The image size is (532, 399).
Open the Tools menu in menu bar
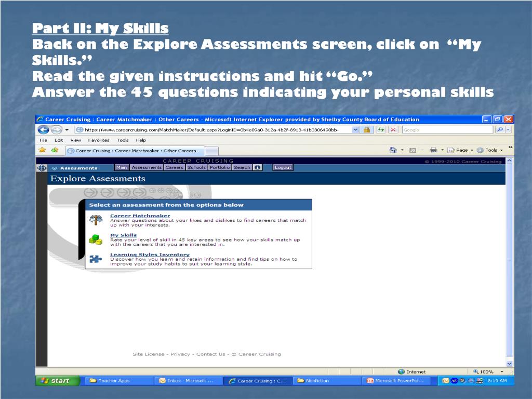coord(123,140)
